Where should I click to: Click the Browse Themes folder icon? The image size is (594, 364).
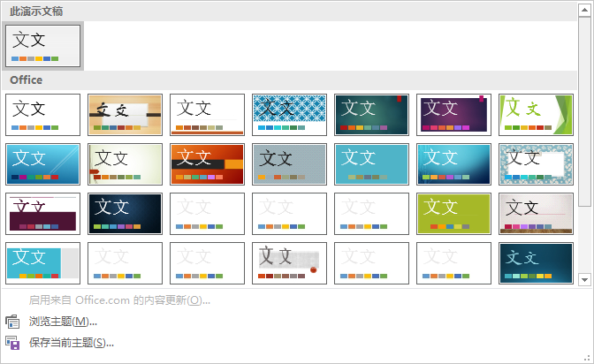[x=12, y=322]
